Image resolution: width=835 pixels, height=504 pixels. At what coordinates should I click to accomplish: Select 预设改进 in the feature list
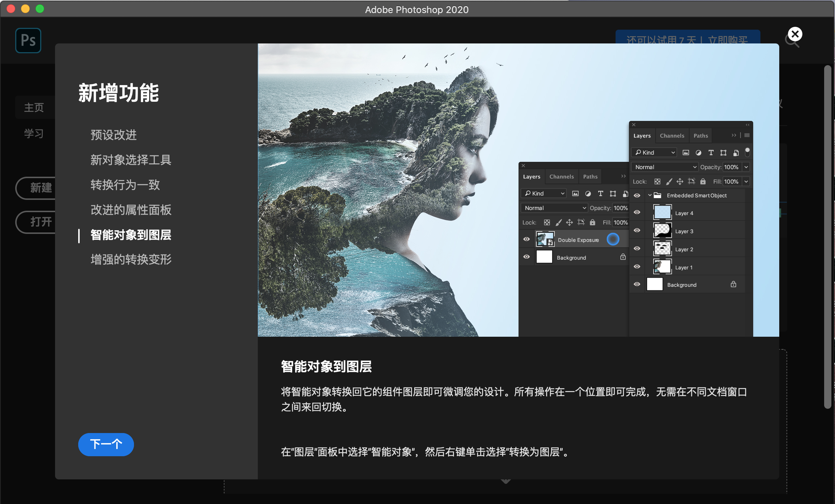pyautogui.click(x=114, y=135)
